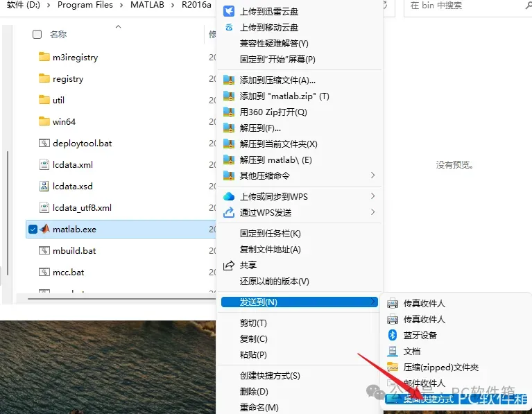Click the first fax recipient printer icon
532x414 pixels.
coord(393,303)
